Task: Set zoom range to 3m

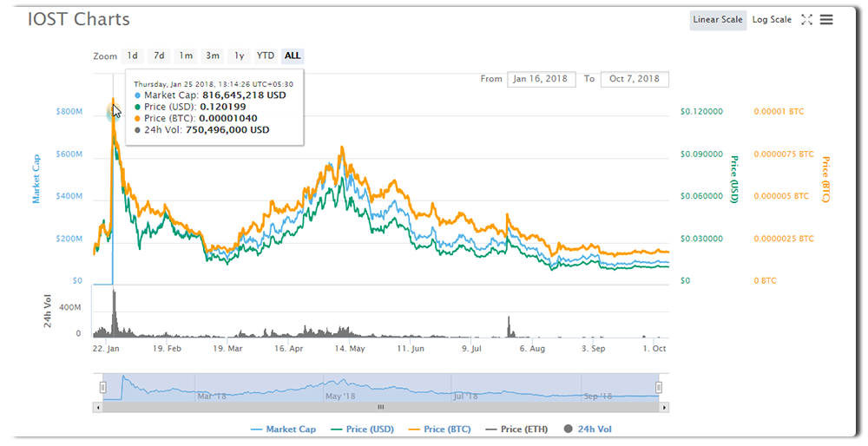Action: click(212, 56)
